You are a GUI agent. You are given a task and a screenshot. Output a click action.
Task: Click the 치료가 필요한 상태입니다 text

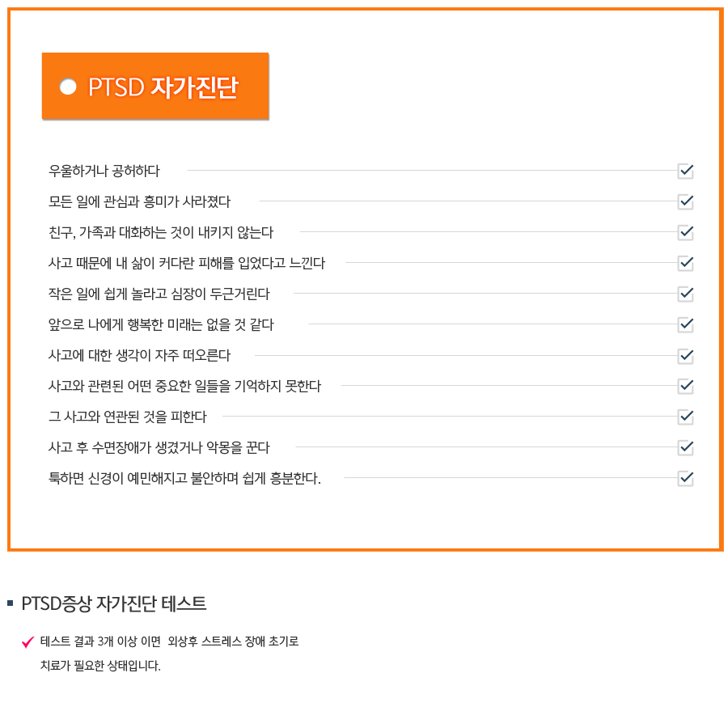click(100, 666)
